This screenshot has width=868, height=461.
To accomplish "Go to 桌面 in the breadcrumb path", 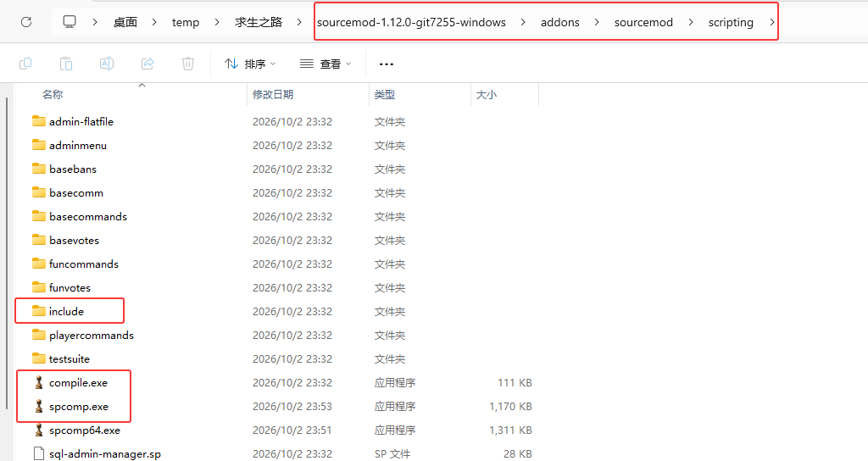I will 125,22.
